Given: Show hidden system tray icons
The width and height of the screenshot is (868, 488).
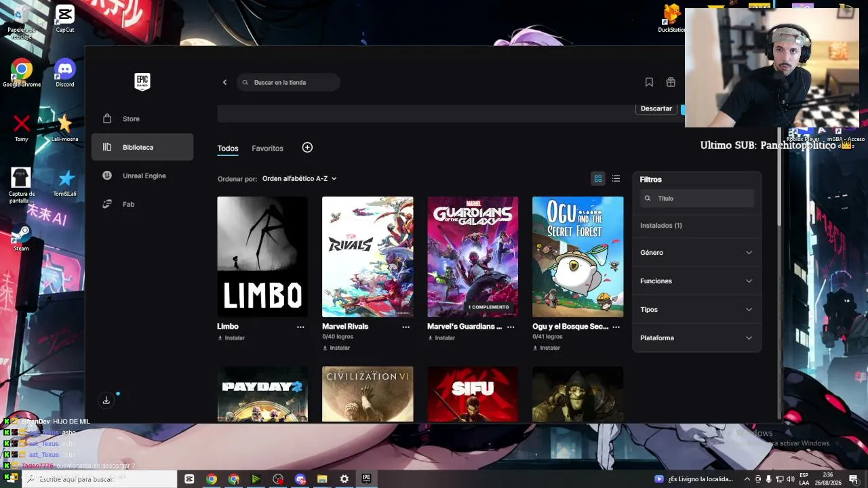Looking at the screenshot, I should pos(747,479).
